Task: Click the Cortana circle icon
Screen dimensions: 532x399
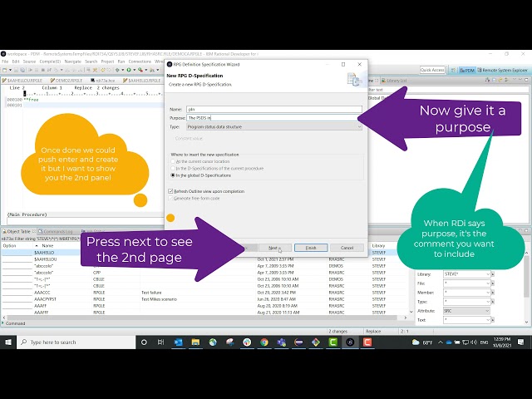Action: tap(144, 342)
